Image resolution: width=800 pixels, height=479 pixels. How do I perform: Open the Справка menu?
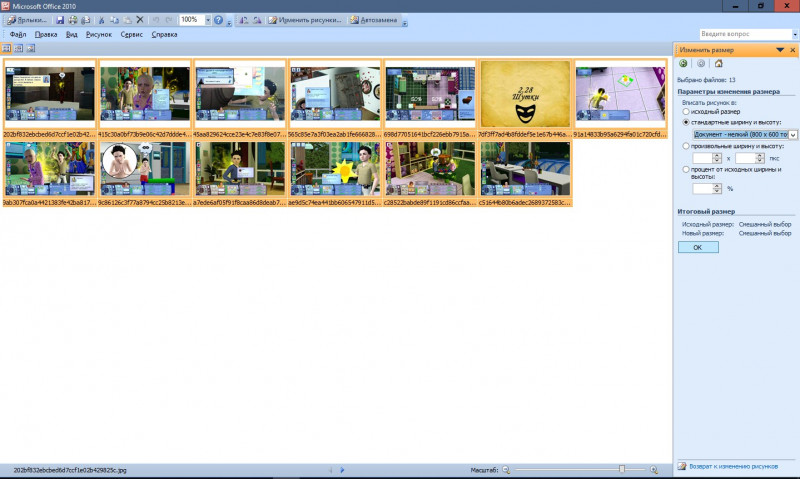(164, 34)
